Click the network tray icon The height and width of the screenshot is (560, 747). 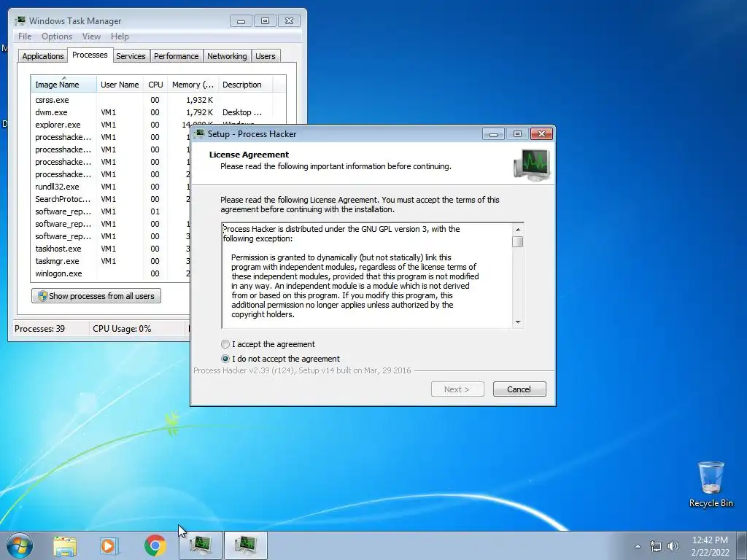pos(656,546)
